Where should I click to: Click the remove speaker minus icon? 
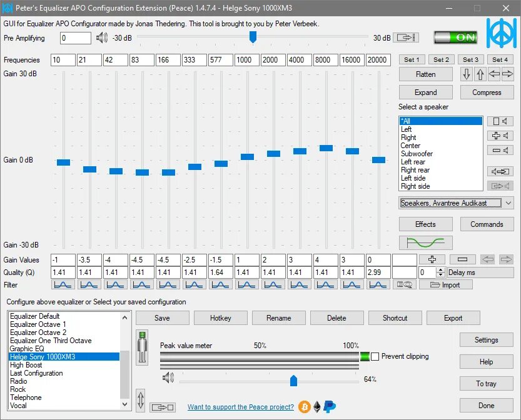[500, 151]
